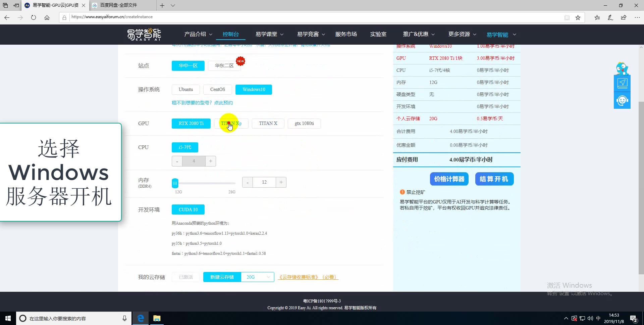The width and height of the screenshot is (644, 325).
Task: Click the speaker icon in the system tray
Action: coord(590,318)
